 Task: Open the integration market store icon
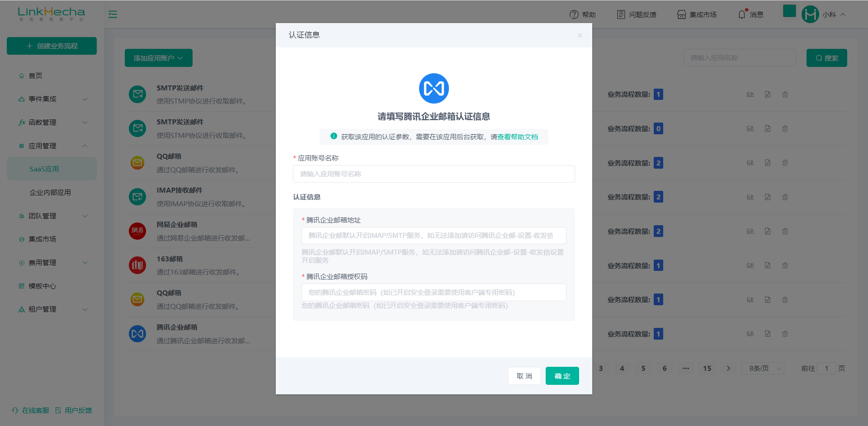[681, 14]
